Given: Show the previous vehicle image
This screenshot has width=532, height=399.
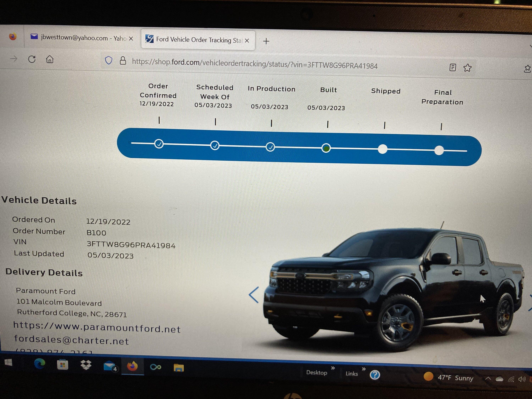Looking at the screenshot, I should coord(254,295).
